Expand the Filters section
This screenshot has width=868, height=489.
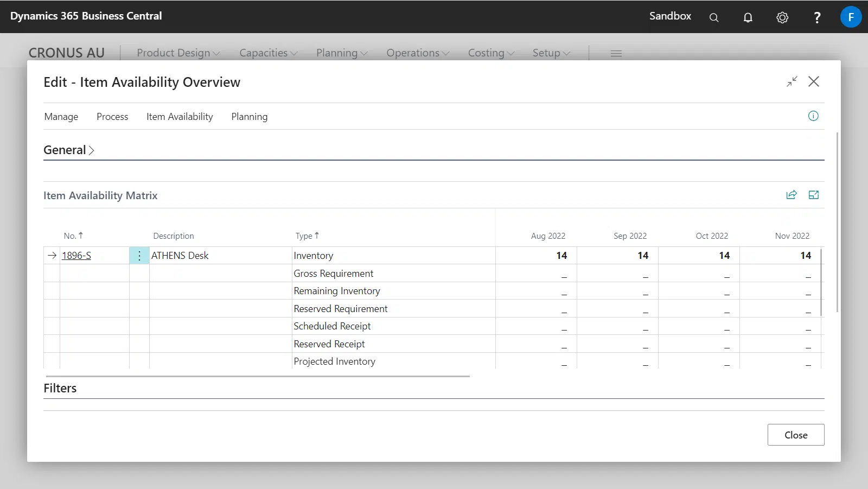point(60,389)
